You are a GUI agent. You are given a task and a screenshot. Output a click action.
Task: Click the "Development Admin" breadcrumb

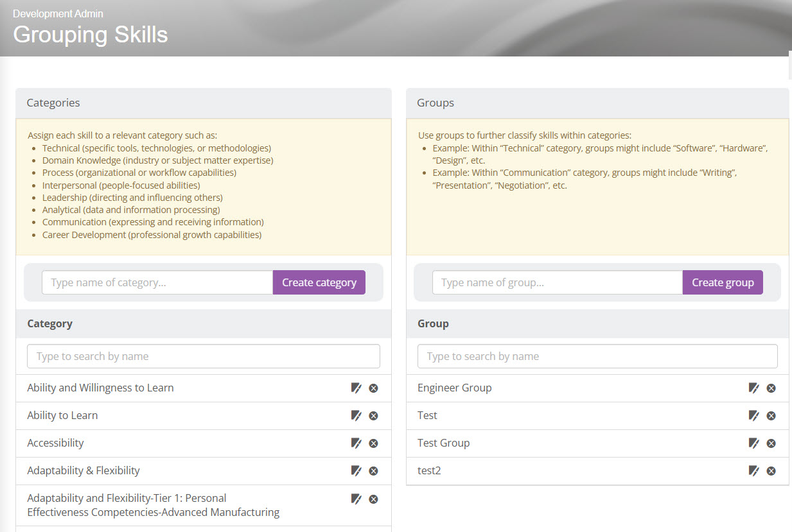coord(58,13)
